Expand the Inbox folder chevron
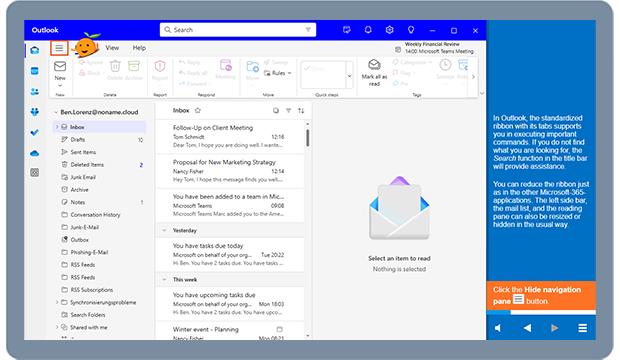Screen dimensions: 620x360 tap(57, 127)
